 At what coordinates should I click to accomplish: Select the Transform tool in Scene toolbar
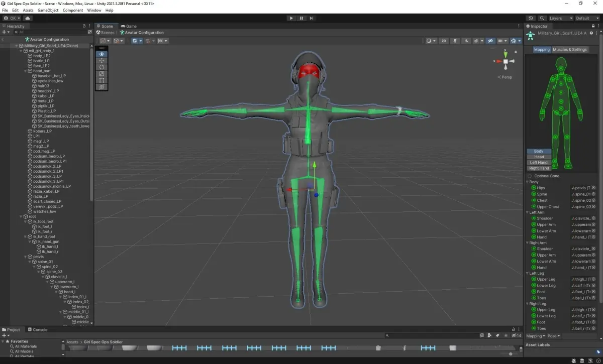pyautogui.click(x=102, y=86)
